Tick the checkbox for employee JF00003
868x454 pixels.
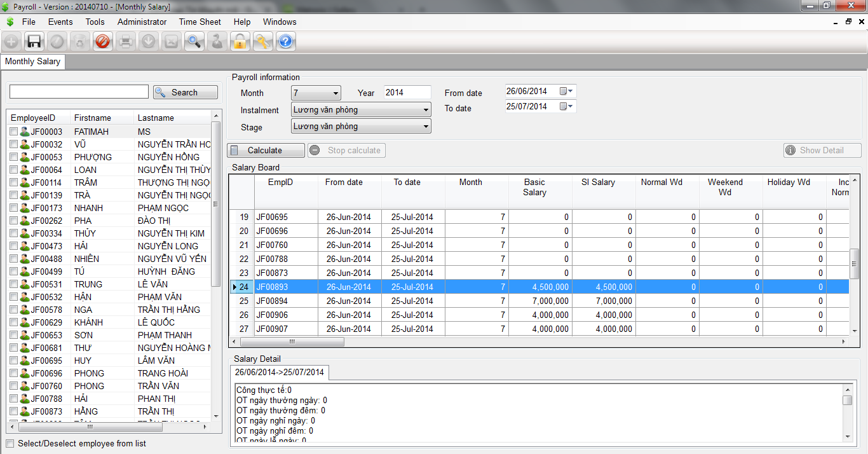tap(14, 132)
